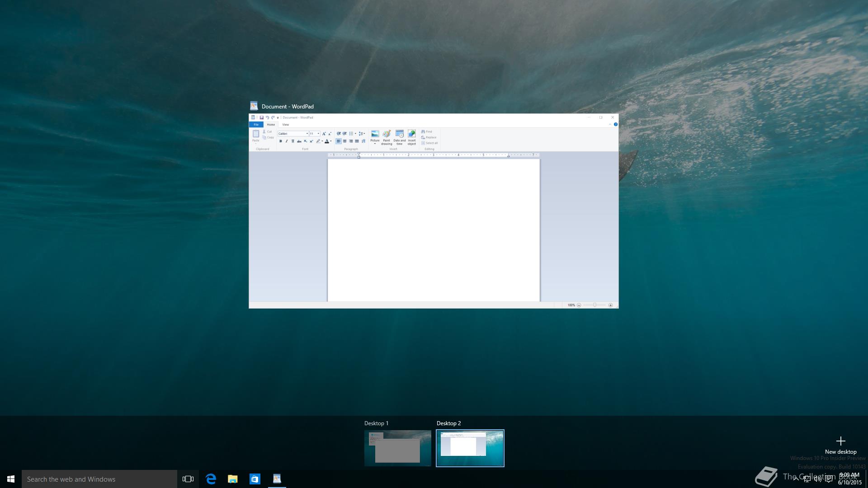
Task: Open Microsoft Edge from the taskbar
Action: pyautogui.click(x=211, y=479)
